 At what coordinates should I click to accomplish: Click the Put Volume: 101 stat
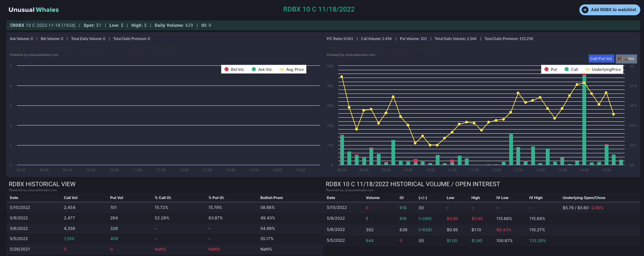tap(413, 39)
